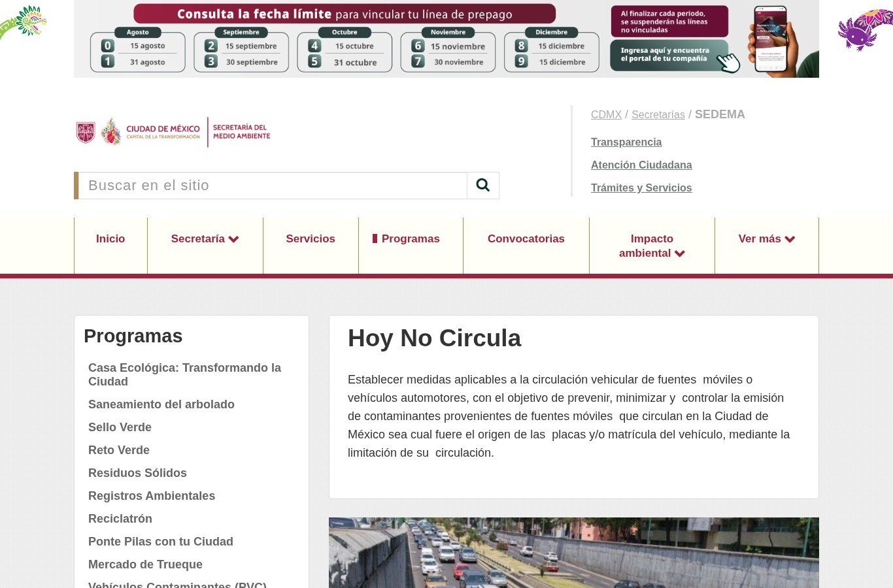The height and width of the screenshot is (588, 893).
Task: Expand the Secretaría dropdown menu
Action: (205, 239)
